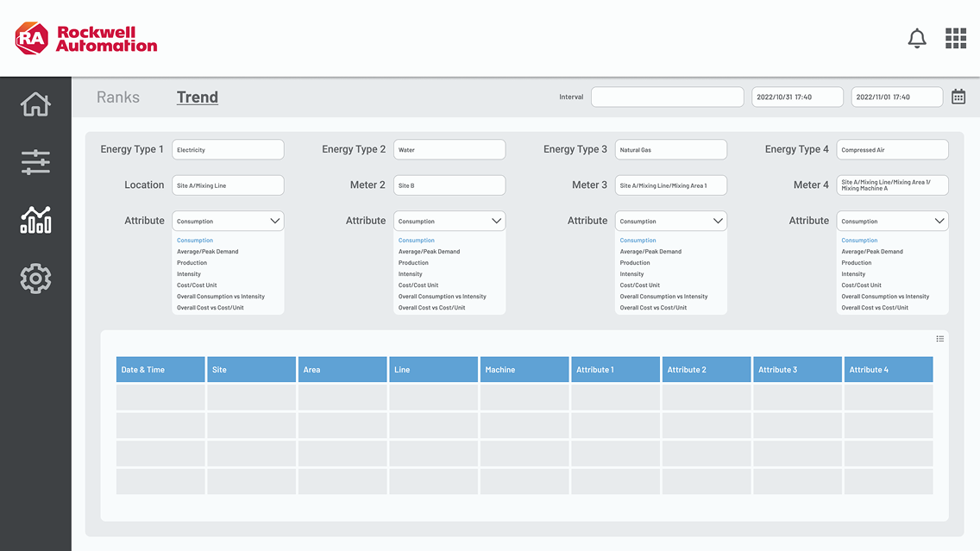This screenshot has width=980, height=551.
Task: Go to Home in sidebar
Action: tap(35, 104)
